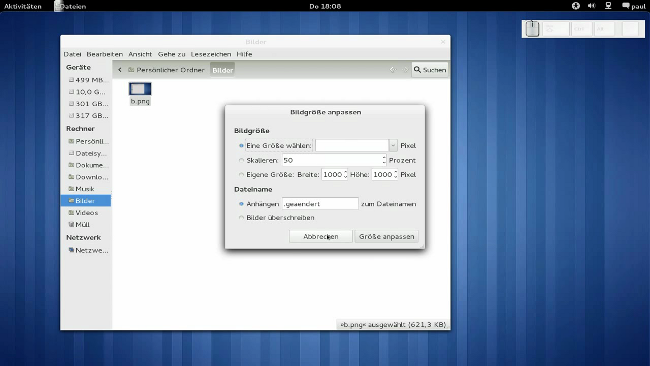Click the back navigation arrow
Screen dimensions: 650x366
pos(392,70)
